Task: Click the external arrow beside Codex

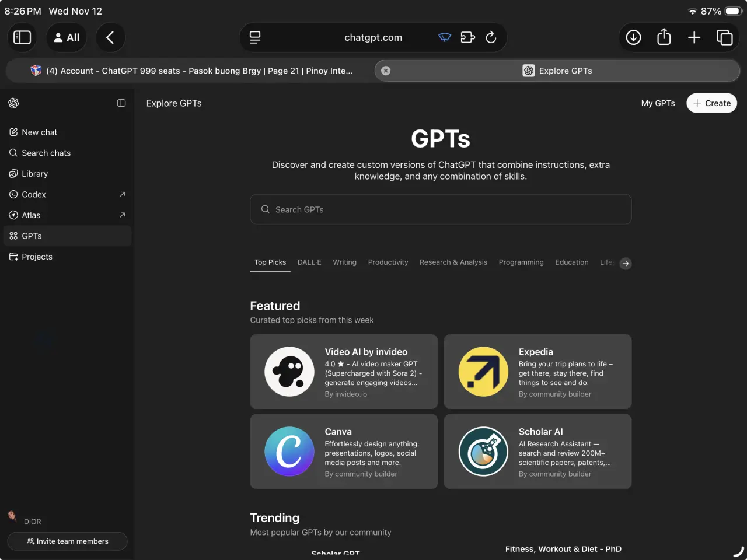Action: point(122,194)
